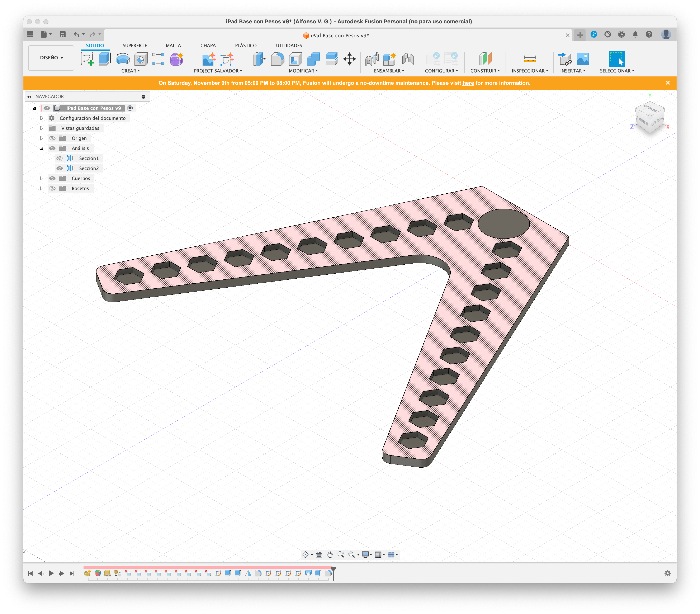Open the job status clock icon
Viewport: 700px width, 614px height.
621,34
